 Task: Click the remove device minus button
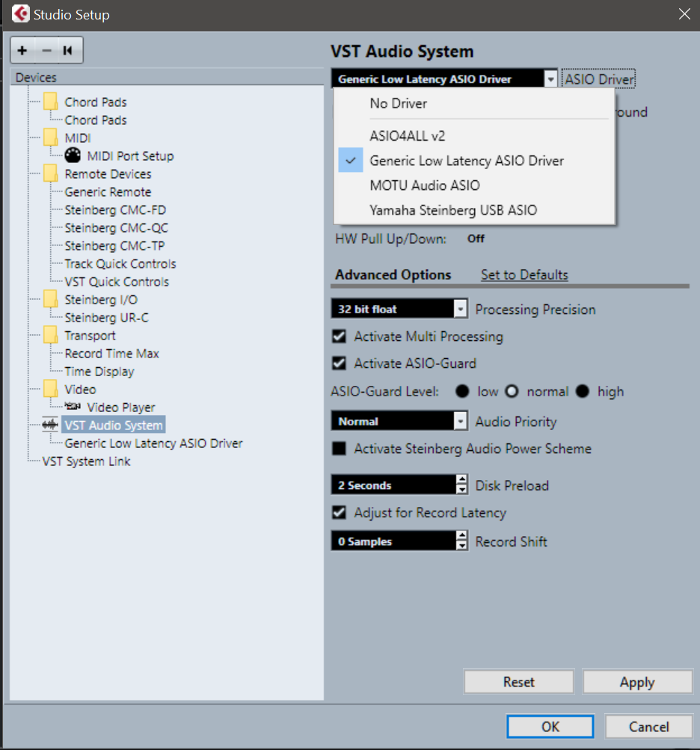46,50
